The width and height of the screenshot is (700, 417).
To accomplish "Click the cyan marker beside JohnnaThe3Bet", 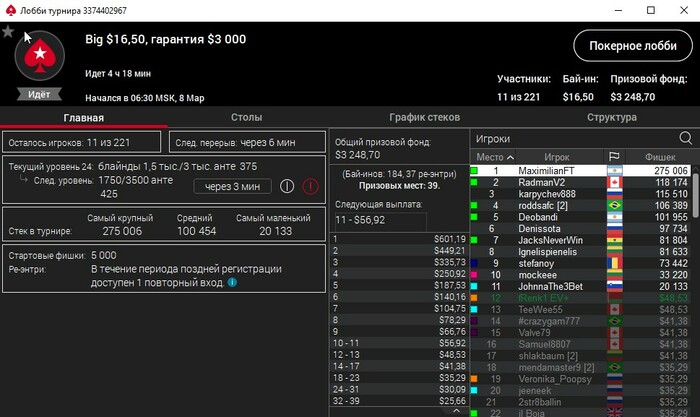I will click(474, 286).
